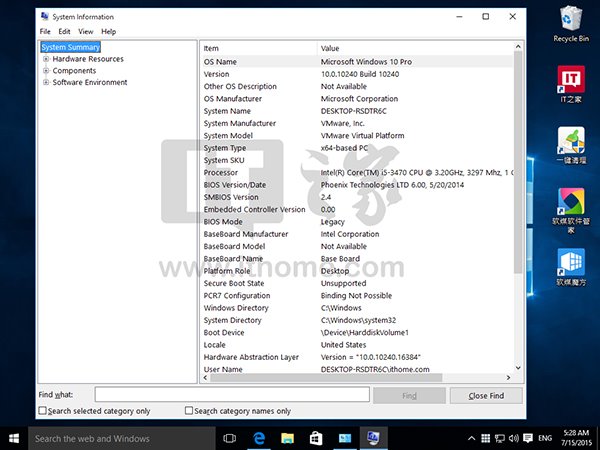
Task: Open the Store taskbar icon
Action: click(x=316, y=439)
